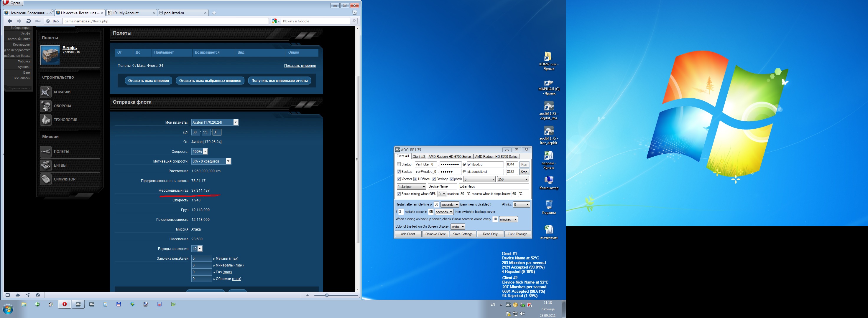Open МАРШАЛ (G) shortcut on desktop
This screenshot has height=318, width=868.
tap(549, 87)
